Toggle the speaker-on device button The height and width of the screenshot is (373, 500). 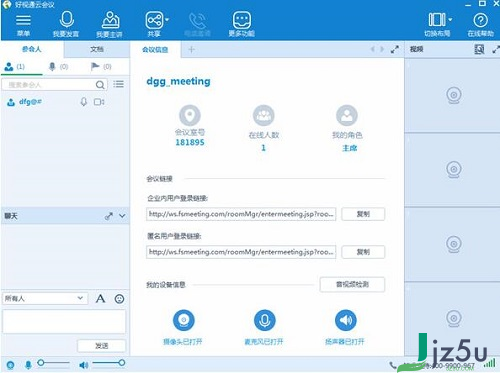point(346,320)
